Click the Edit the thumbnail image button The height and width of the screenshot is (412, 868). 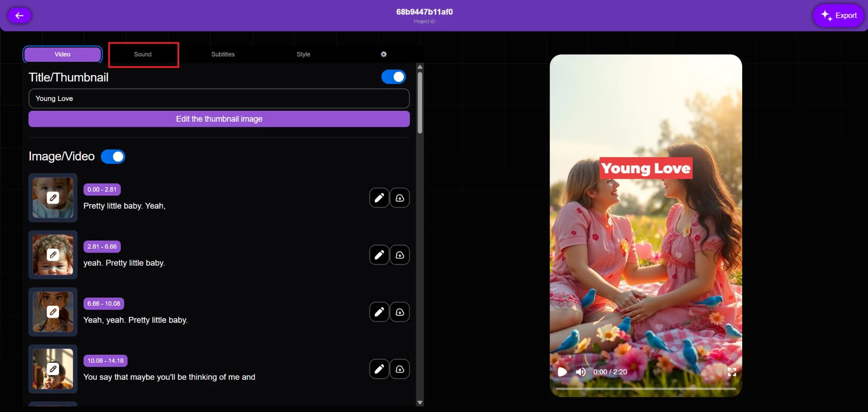click(219, 119)
